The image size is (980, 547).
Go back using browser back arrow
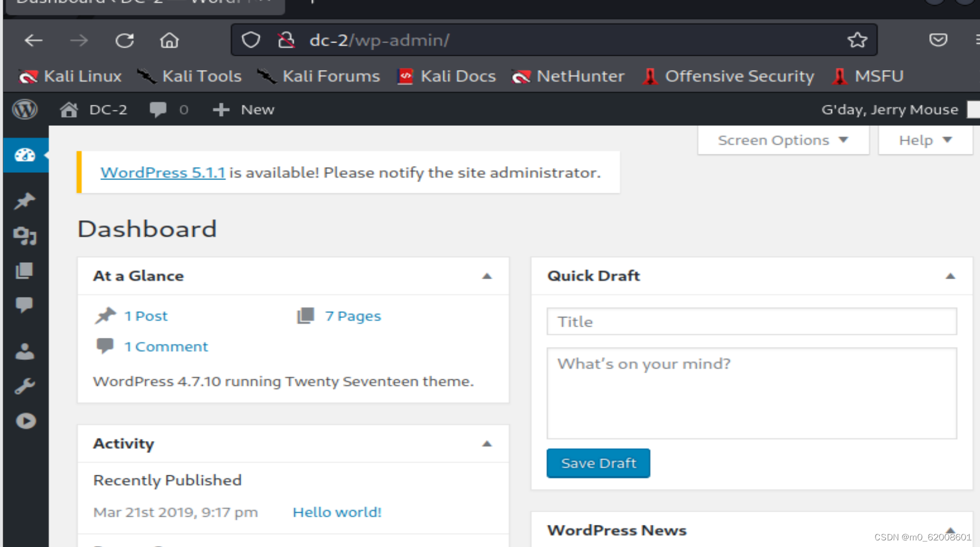[x=34, y=40]
